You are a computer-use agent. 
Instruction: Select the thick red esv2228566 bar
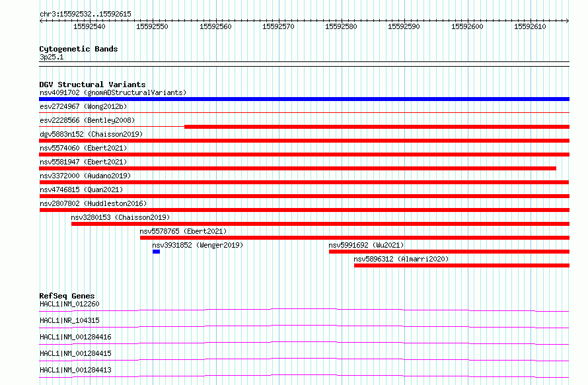377,127
